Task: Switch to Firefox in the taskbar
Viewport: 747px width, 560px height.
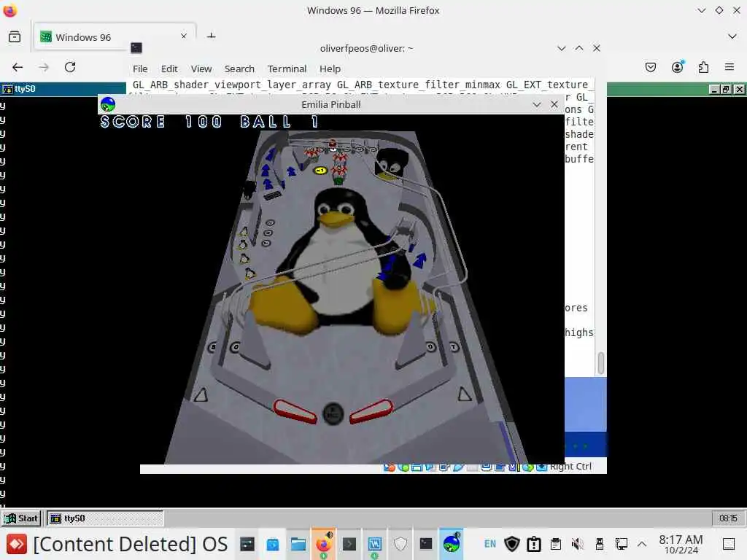Action: tap(323, 544)
